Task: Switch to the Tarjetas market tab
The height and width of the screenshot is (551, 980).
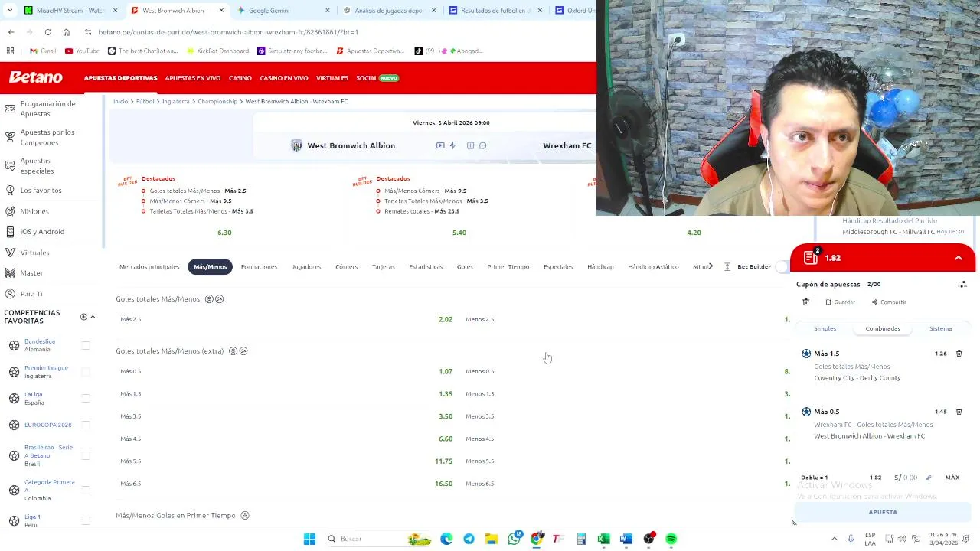Action: point(384,266)
